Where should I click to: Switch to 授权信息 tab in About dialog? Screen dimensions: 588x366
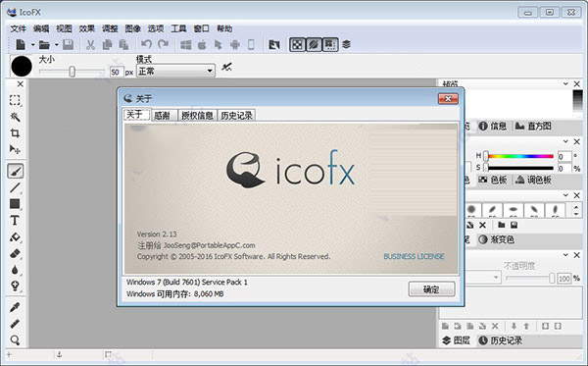[197, 116]
